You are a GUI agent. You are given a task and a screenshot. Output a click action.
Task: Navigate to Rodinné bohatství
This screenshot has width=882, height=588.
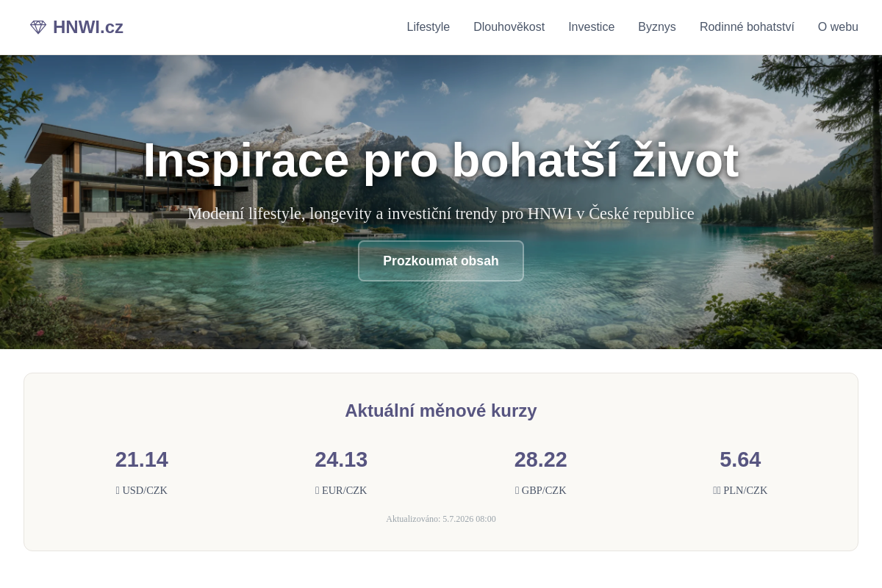click(747, 27)
